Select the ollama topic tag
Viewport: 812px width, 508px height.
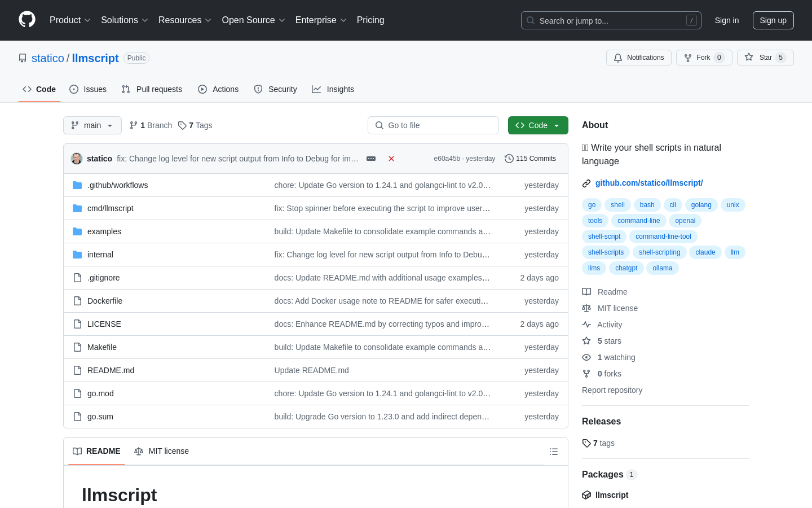pos(663,268)
